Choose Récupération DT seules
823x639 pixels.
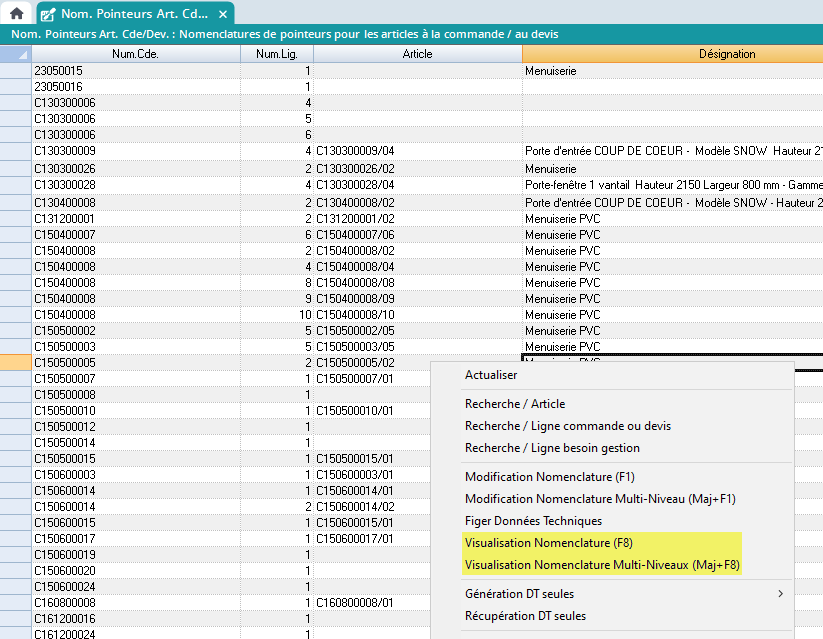pyautogui.click(x=525, y=616)
